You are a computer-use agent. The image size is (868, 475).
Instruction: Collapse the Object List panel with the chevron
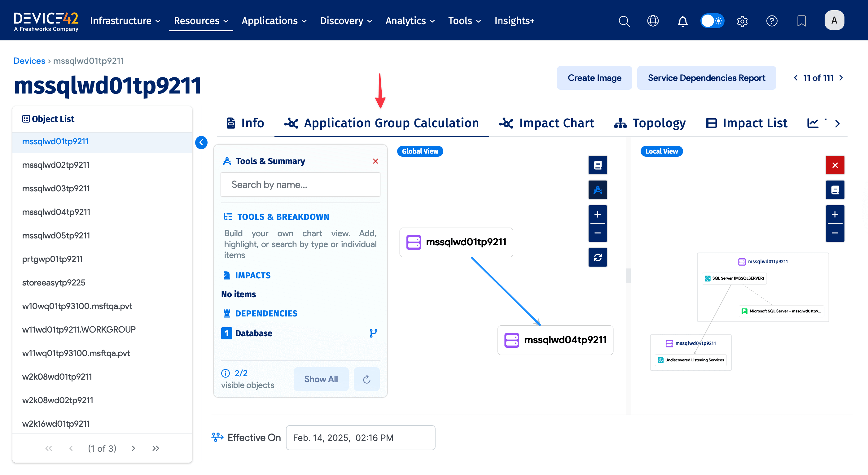[x=201, y=142]
